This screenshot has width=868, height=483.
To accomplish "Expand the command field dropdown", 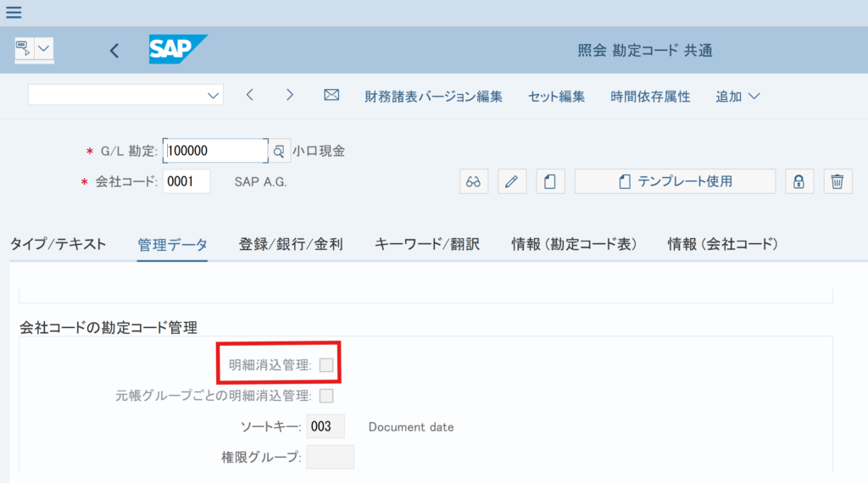I will point(213,96).
